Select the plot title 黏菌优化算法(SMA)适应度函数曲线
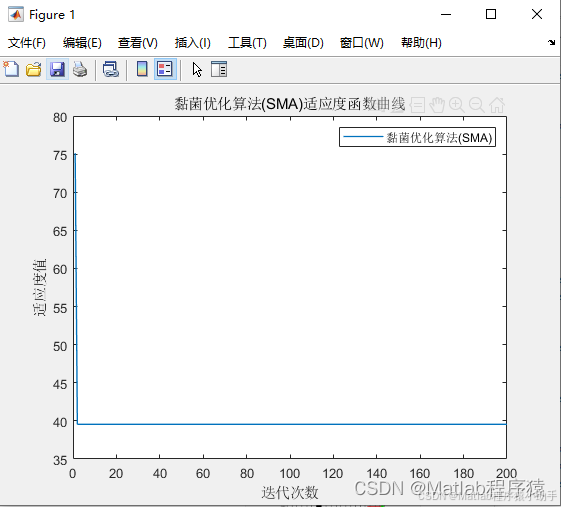 pos(290,104)
